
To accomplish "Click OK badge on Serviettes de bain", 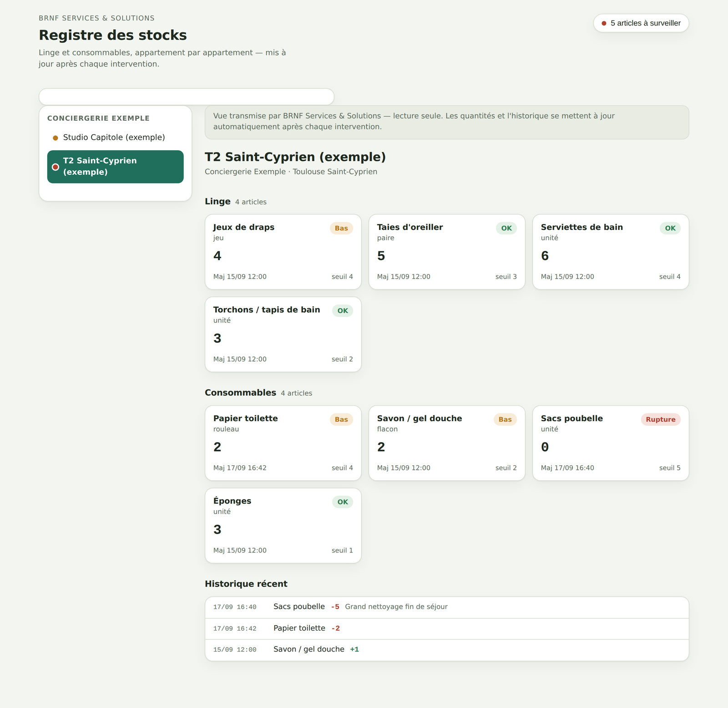I will tap(670, 228).
